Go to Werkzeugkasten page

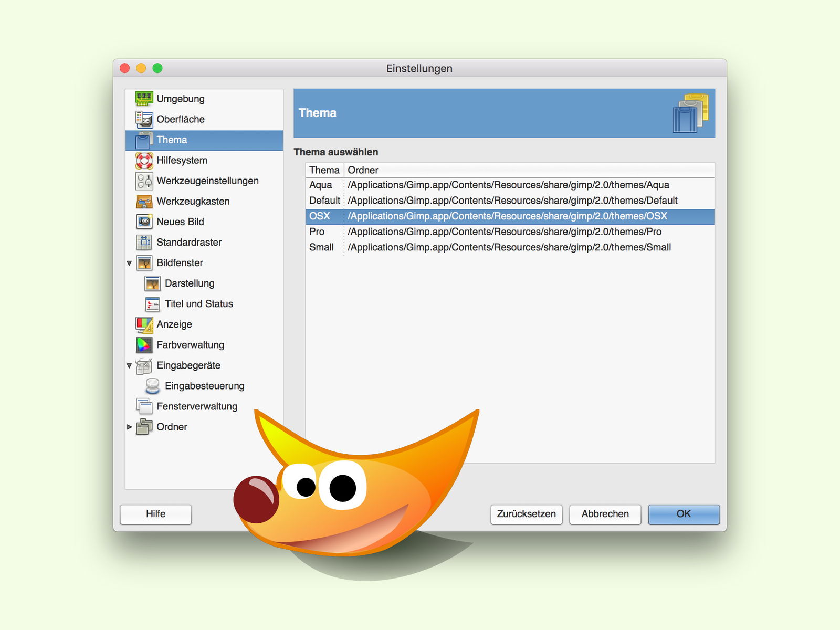coord(193,201)
